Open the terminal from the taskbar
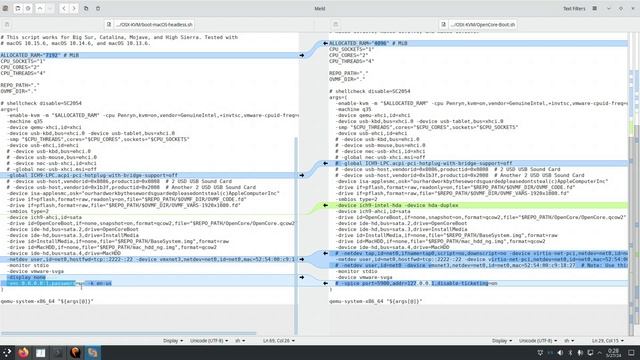This screenshot has width=640, height=360. pyautogui.click(x=58, y=353)
